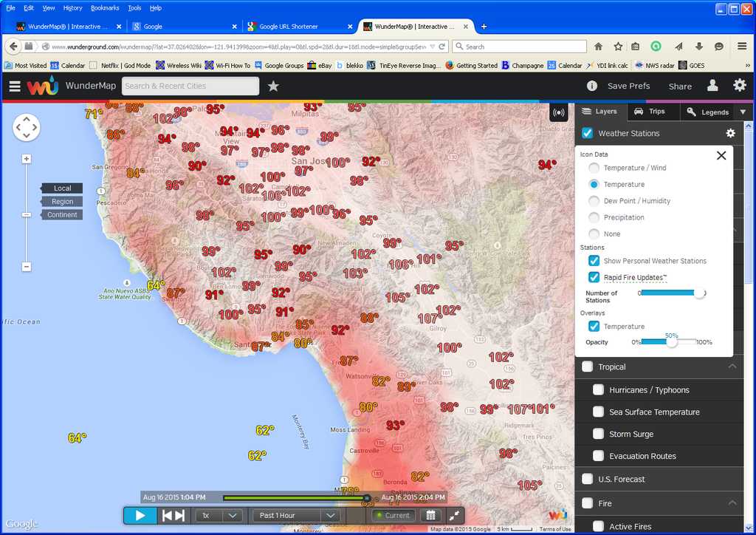Screen dimensions: 756x535
Task: Click the expand fullscreen map icon
Action: 454,515
